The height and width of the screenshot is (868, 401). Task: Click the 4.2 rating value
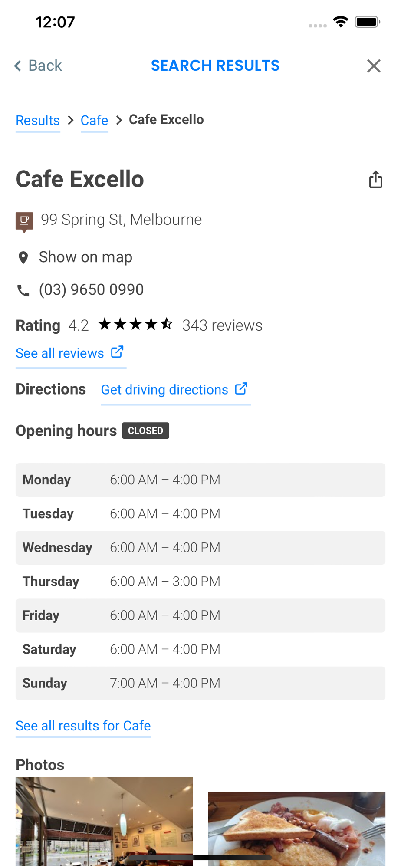tap(79, 325)
